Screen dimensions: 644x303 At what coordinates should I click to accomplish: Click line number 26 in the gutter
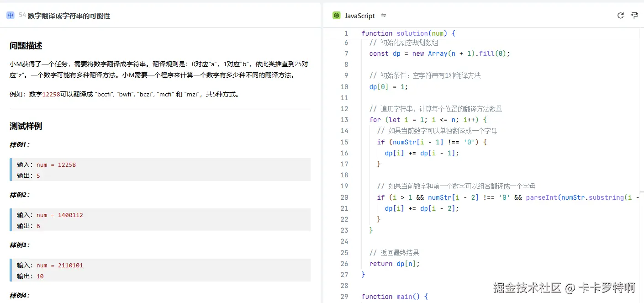(x=344, y=263)
